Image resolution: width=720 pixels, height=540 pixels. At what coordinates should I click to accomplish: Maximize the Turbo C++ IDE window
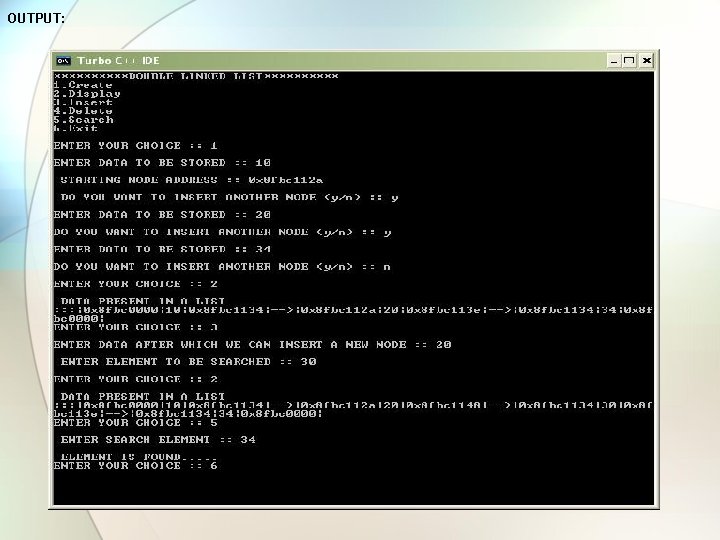(x=630, y=61)
